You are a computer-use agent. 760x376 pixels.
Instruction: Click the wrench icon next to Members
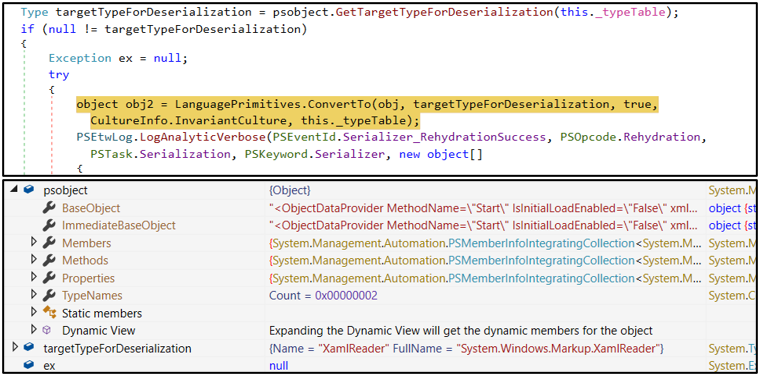tap(48, 243)
